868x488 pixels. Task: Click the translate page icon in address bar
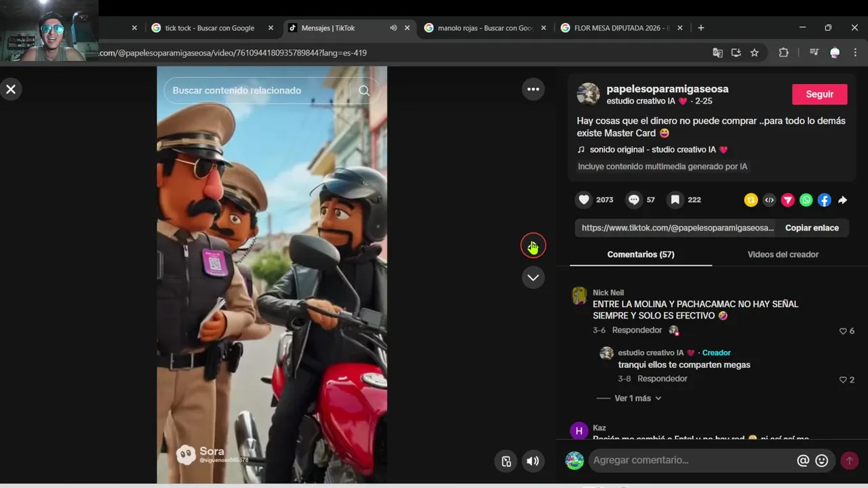[x=717, y=53]
